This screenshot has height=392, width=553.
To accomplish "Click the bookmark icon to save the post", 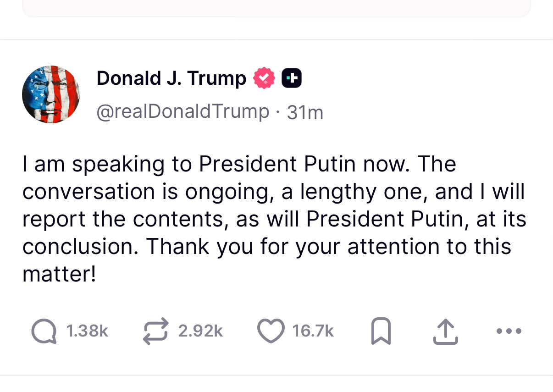I will [381, 331].
